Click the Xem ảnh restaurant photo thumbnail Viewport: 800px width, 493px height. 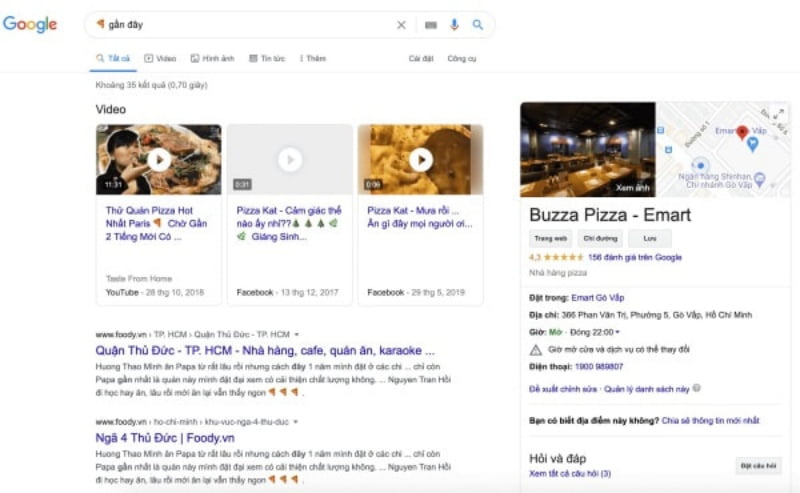(587, 149)
